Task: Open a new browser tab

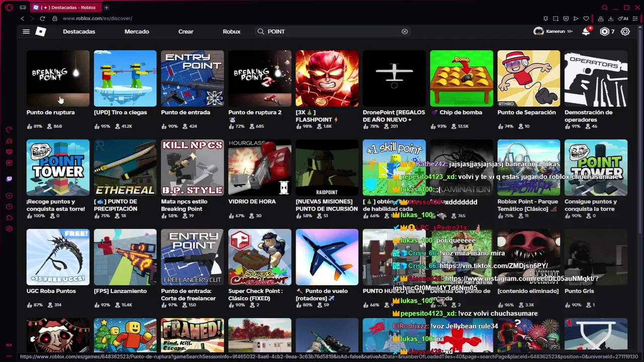Action: pyautogui.click(x=106, y=8)
